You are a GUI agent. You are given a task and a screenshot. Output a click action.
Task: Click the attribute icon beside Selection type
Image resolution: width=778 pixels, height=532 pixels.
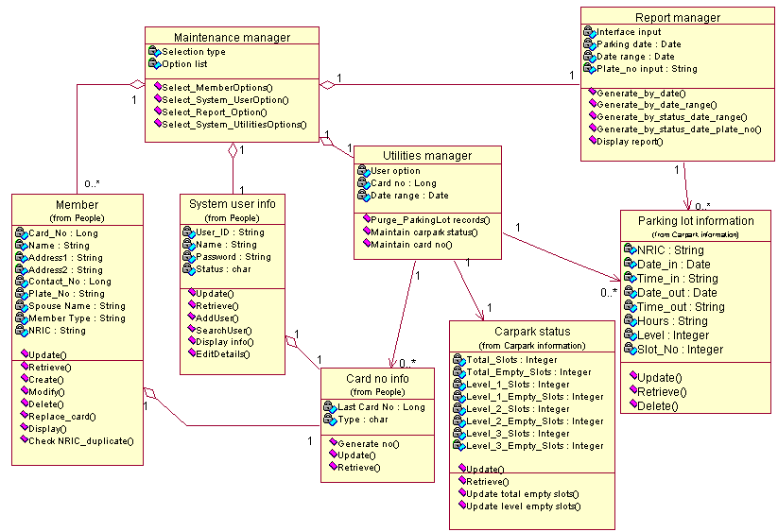point(154,52)
